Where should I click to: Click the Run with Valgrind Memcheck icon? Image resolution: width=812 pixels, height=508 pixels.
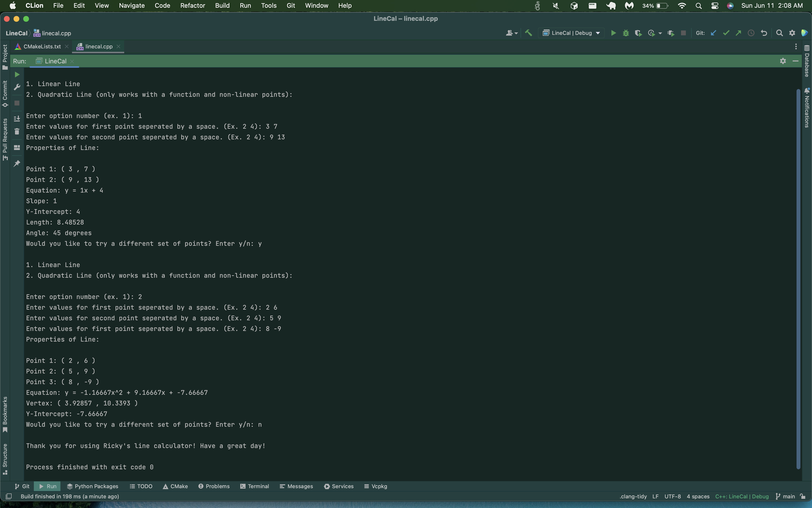(671, 33)
